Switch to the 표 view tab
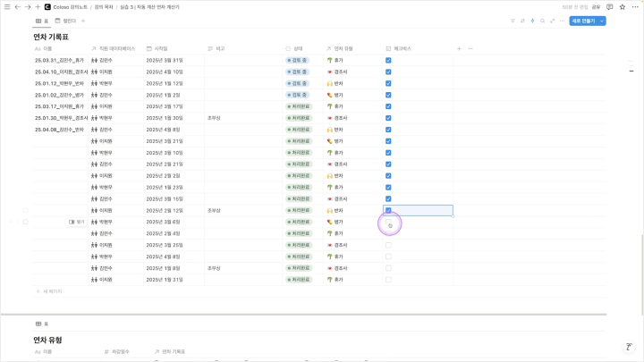Image resolution: width=644 pixels, height=362 pixels. click(x=42, y=21)
